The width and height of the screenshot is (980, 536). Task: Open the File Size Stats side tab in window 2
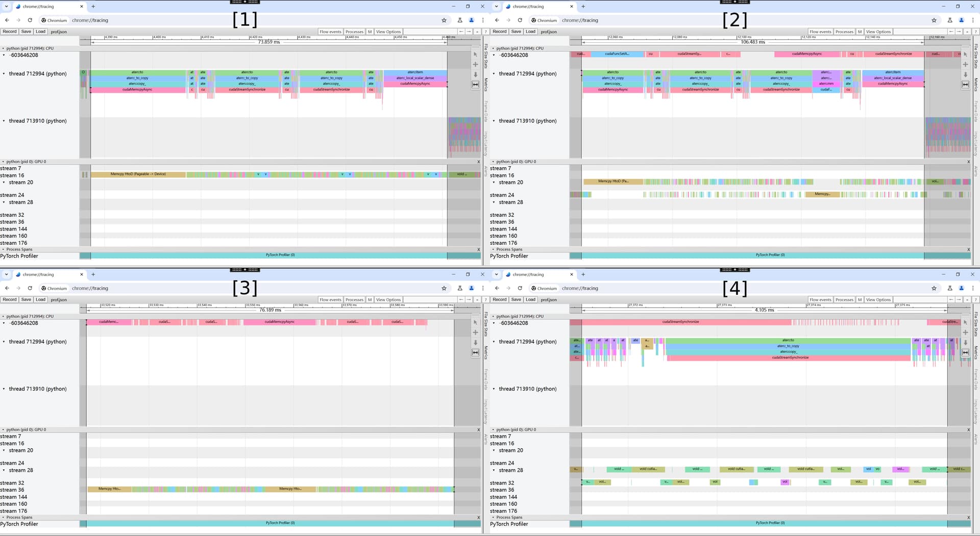click(975, 56)
